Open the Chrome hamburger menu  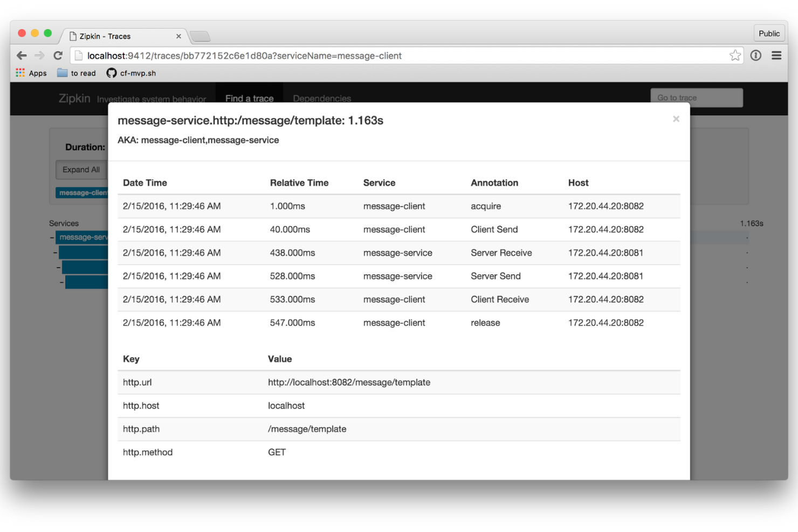[x=776, y=56]
